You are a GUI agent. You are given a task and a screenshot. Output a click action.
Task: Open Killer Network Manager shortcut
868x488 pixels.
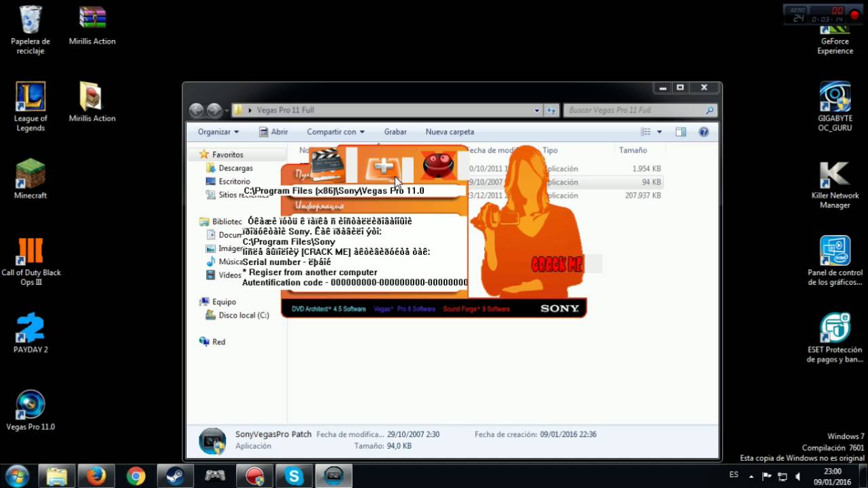click(x=835, y=184)
